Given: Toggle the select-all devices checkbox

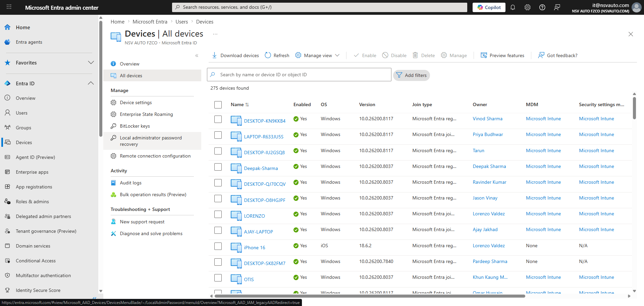Looking at the screenshot, I should point(218,105).
